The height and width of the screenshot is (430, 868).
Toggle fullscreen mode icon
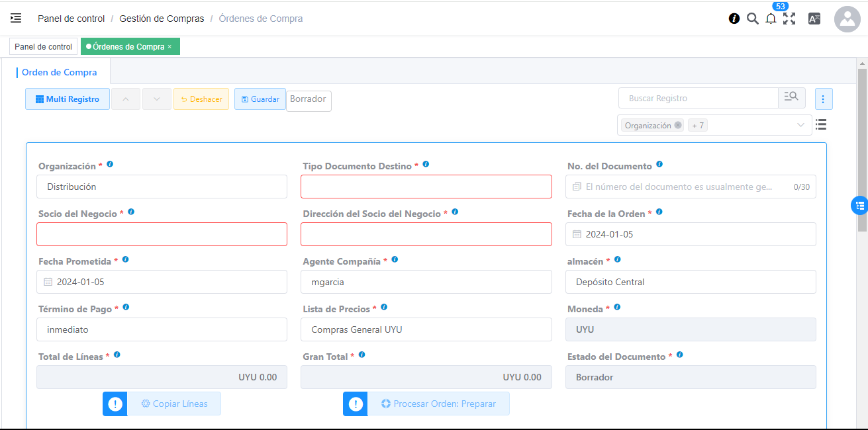click(789, 19)
